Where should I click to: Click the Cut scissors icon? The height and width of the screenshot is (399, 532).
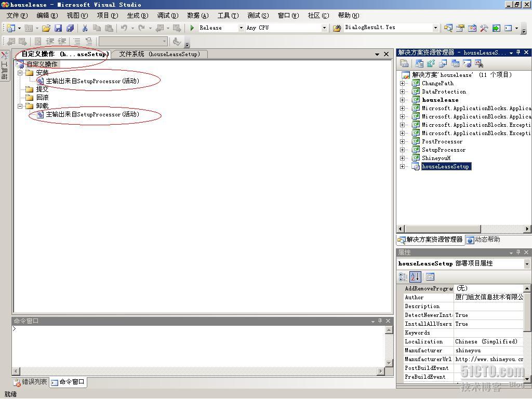[85, 28]
